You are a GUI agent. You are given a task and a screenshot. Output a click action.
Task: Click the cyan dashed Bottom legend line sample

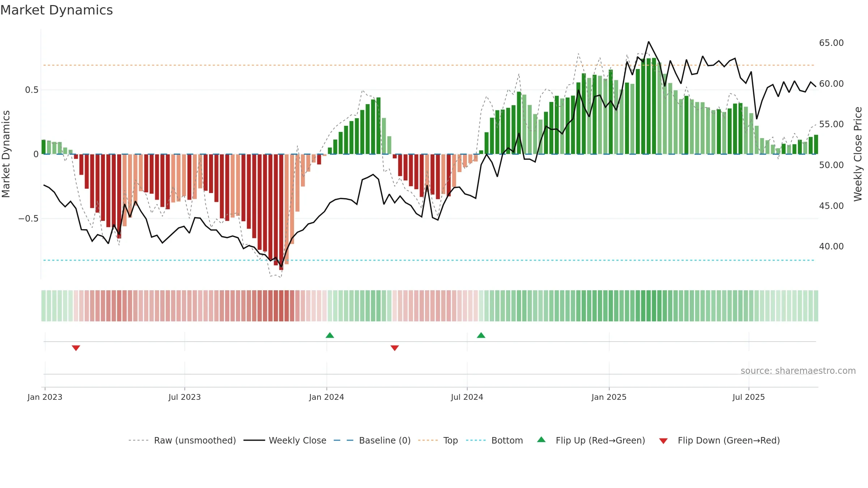tap(476, 440)
